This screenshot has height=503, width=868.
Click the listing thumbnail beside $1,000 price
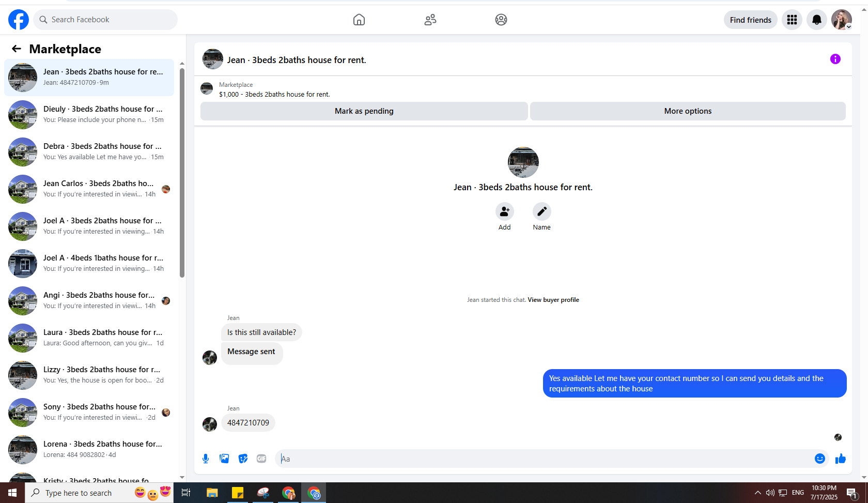207,88
